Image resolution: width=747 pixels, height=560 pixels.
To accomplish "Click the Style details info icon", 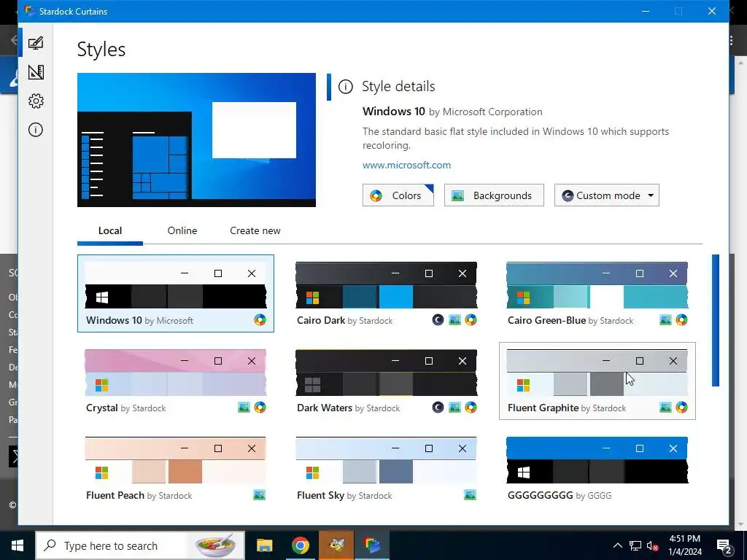I will pos(345,87).
